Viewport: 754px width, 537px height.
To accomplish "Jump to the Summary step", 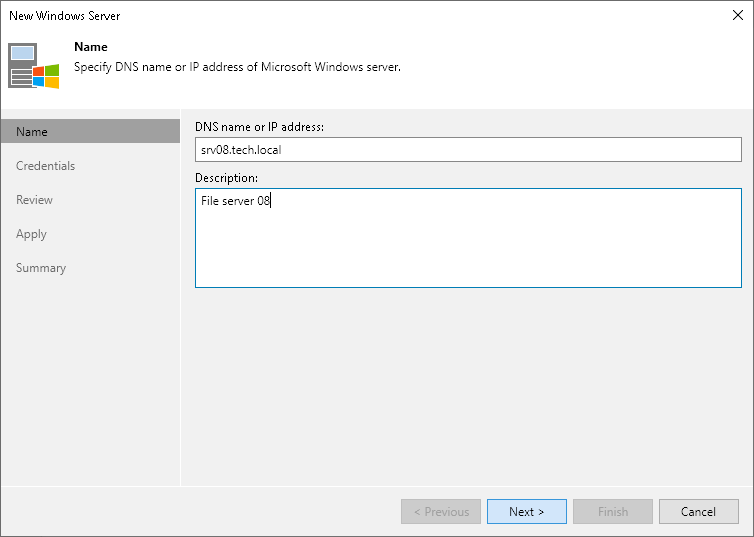I will click(x=41, y=268).
